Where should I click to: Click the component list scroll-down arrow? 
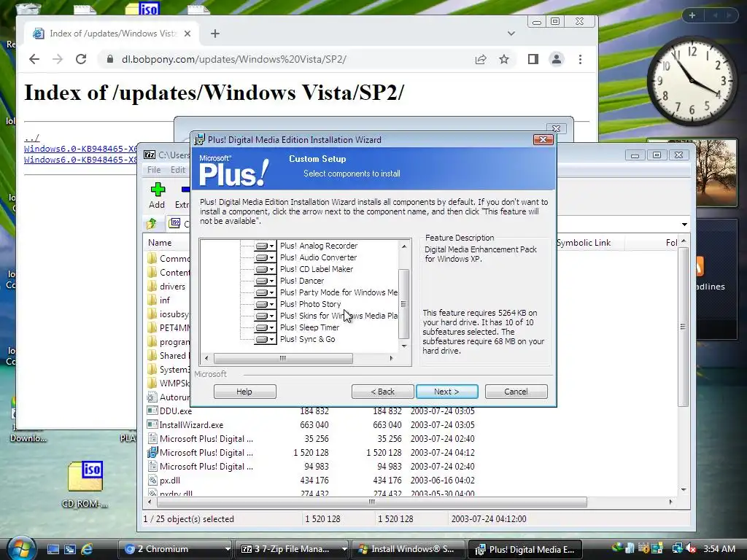[x=404, y=346]
